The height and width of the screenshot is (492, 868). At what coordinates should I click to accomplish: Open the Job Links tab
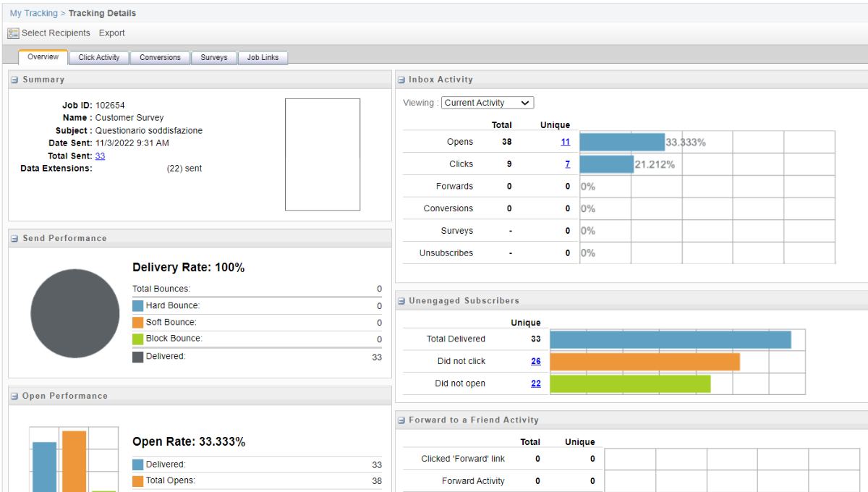[x=263, y=58]
